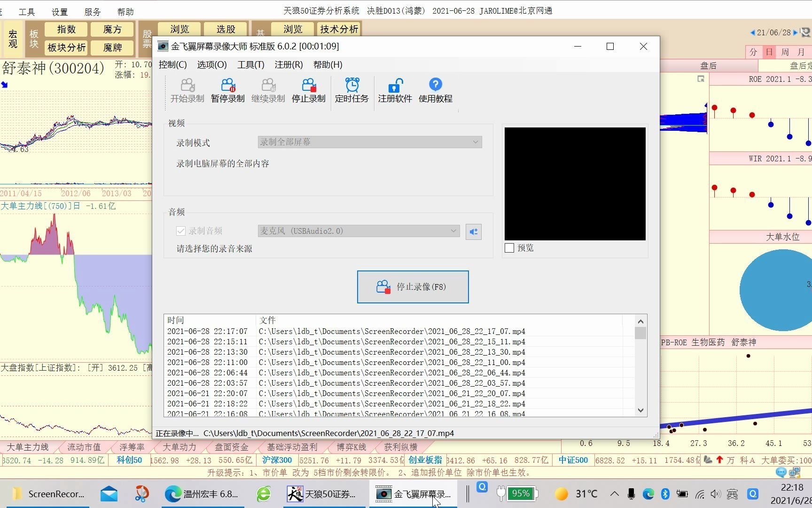The image size is (812, 508).
Task: Open 注册软件 register software lock icon
Action: tap(395, 91)
